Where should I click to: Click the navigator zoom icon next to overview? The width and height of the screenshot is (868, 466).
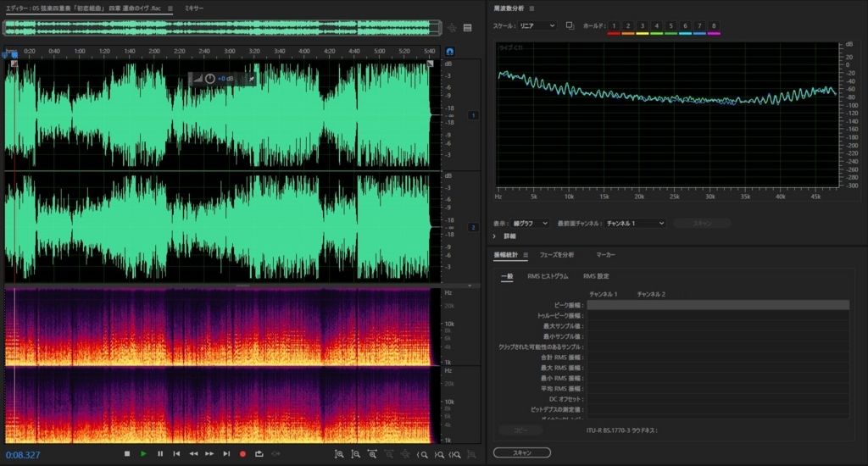453,28
